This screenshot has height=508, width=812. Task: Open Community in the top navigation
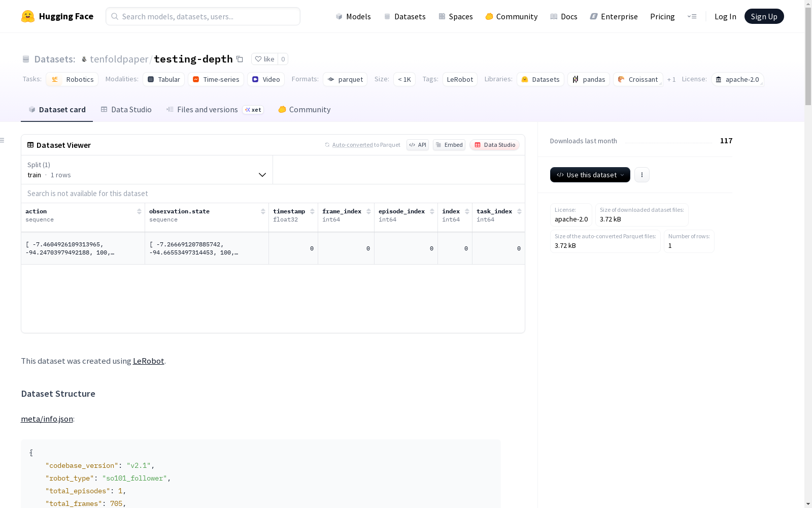click(512, 16)
